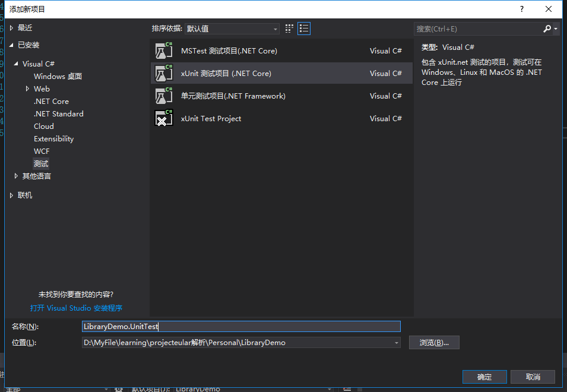This screenshot has width=567, height=392.
Task: Select xUnit Test Project template name
Action: [x=211, y=118]
